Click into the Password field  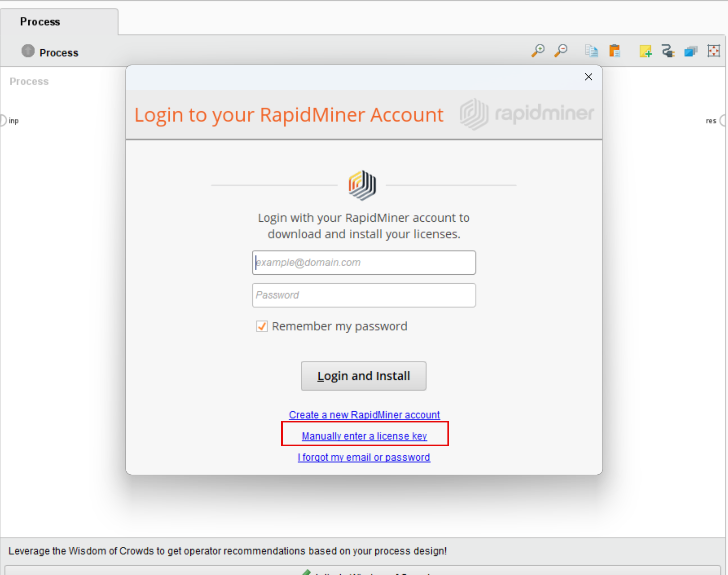click(364, 295)
